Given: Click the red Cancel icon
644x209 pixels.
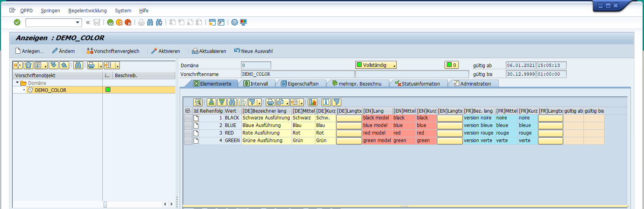Looking at the screenshot, I should (x=128, y=22).
